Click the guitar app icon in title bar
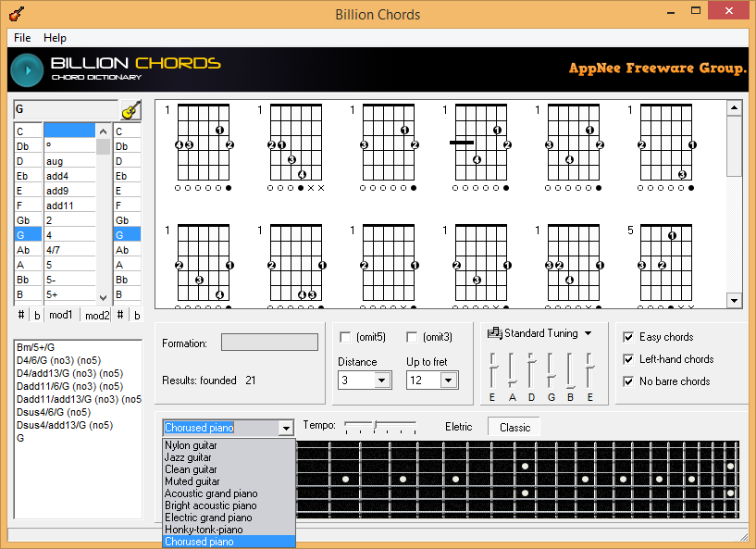Image resolution: width=756 pixels, height=549 pixels. pyautogui.click(x=17, y=14)
